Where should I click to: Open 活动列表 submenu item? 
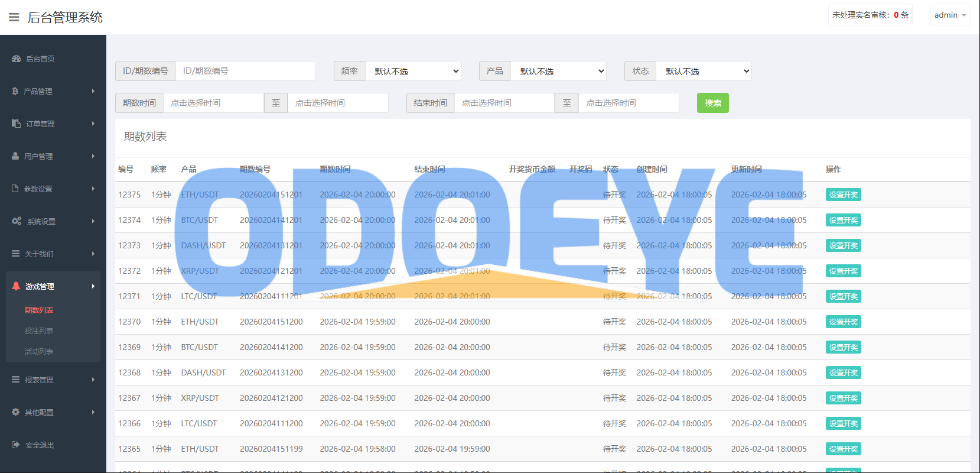(39, 351)
